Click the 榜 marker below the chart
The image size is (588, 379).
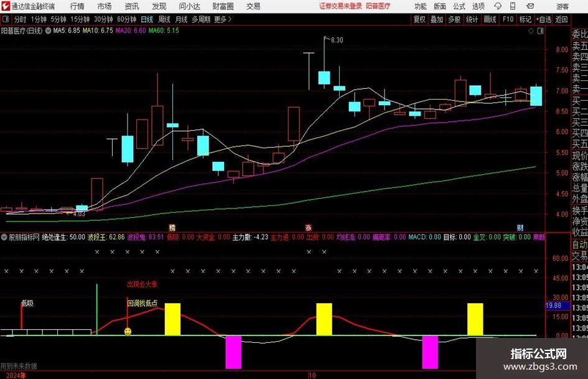[172, 227]
